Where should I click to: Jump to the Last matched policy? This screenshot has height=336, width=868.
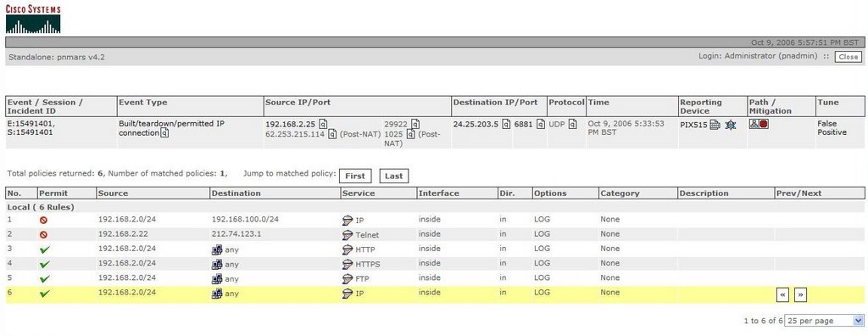(393, 176)
